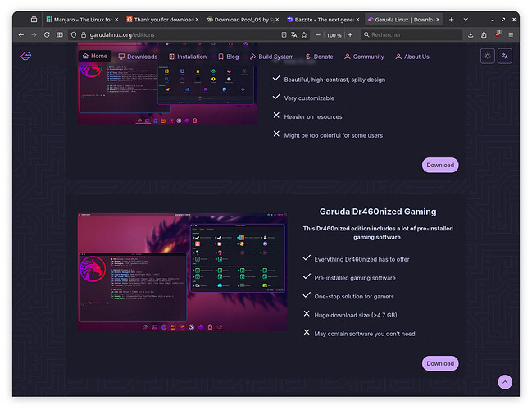Click the zoom-out minus button

pos(317,34)
